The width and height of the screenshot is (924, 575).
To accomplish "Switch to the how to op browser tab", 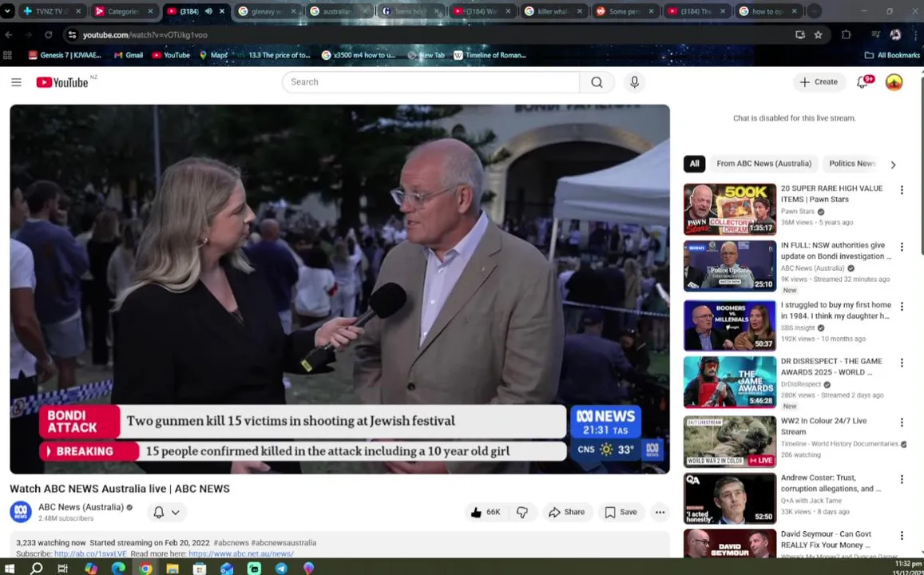I will pos(767,11).
